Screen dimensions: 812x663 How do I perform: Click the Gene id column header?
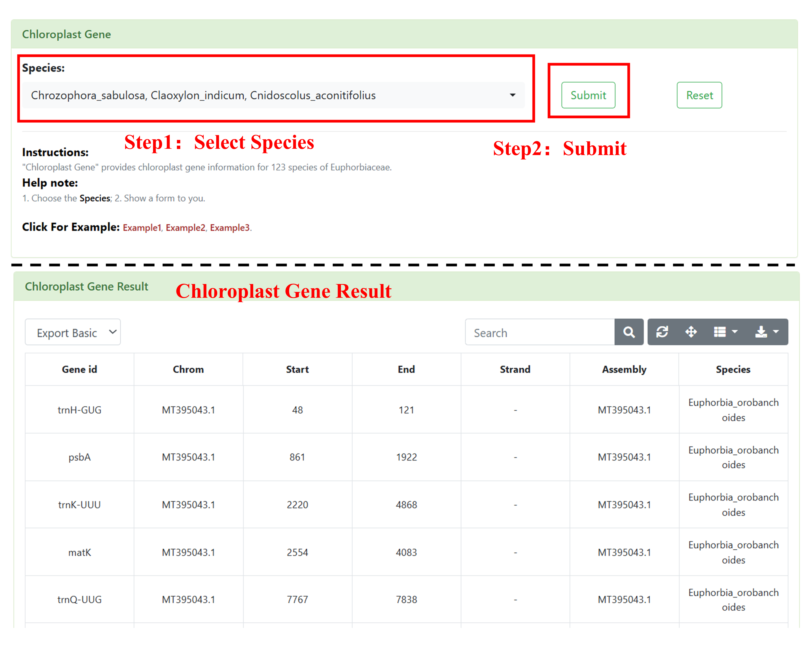[x=79, y=369]
